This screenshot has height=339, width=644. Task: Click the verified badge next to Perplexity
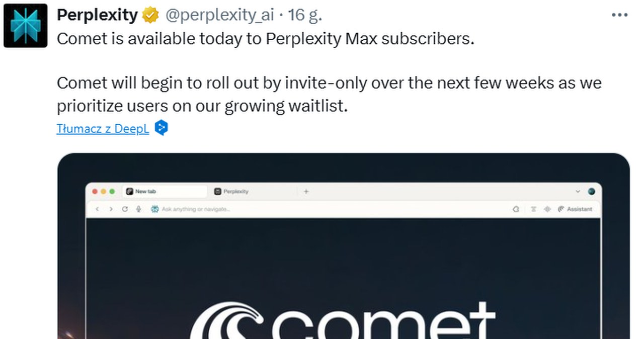[150, 16]
